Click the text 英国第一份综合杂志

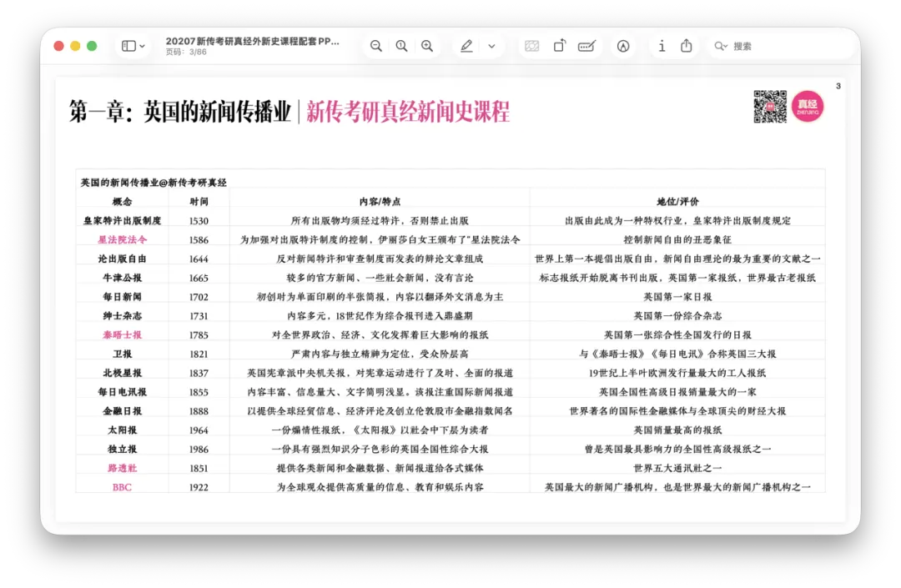point(677,315)
